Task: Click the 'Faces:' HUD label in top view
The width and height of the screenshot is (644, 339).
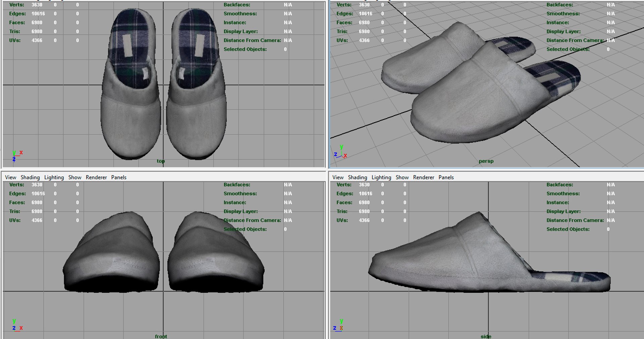Action: pos(17,22)
